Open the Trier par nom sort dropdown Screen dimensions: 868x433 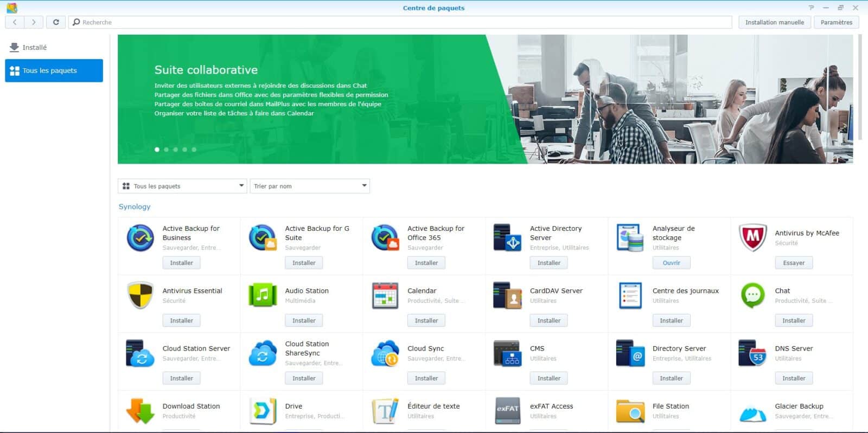pyautogui.click(x=310, y=186)
